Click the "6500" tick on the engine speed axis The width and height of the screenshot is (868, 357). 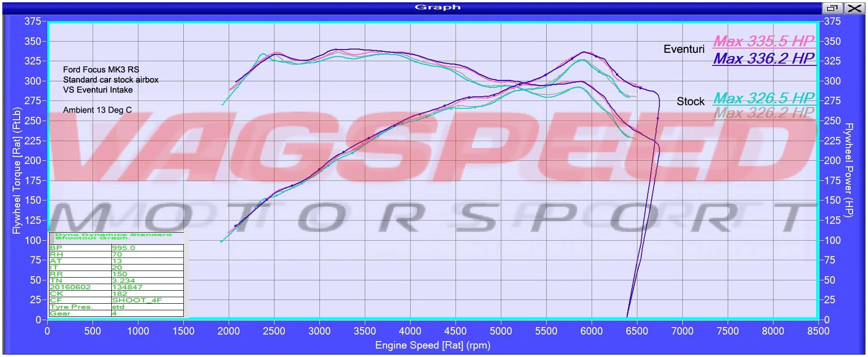click(637, 331)
